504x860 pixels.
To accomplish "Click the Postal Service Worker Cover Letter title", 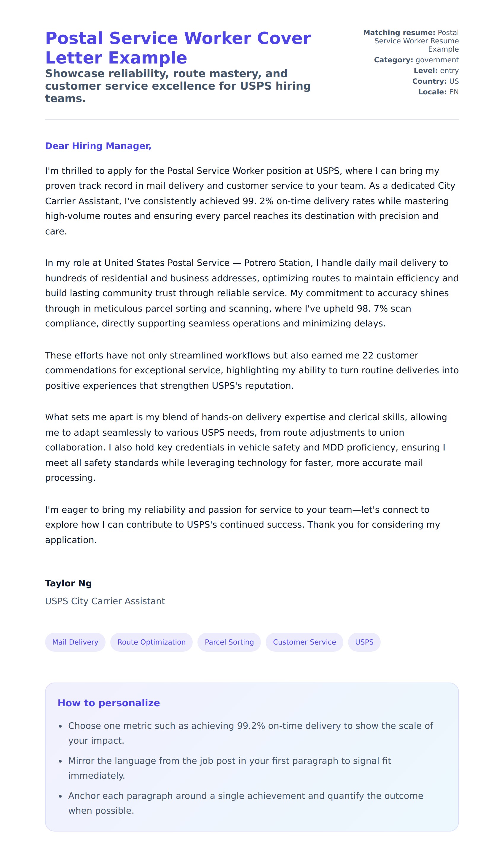I will point(178,48).
